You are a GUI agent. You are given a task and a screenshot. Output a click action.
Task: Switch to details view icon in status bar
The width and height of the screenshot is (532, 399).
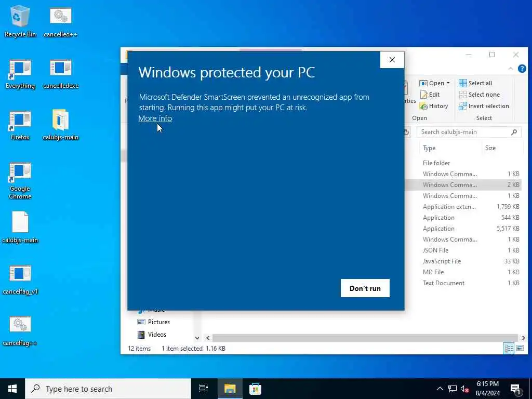pos(509,348)
